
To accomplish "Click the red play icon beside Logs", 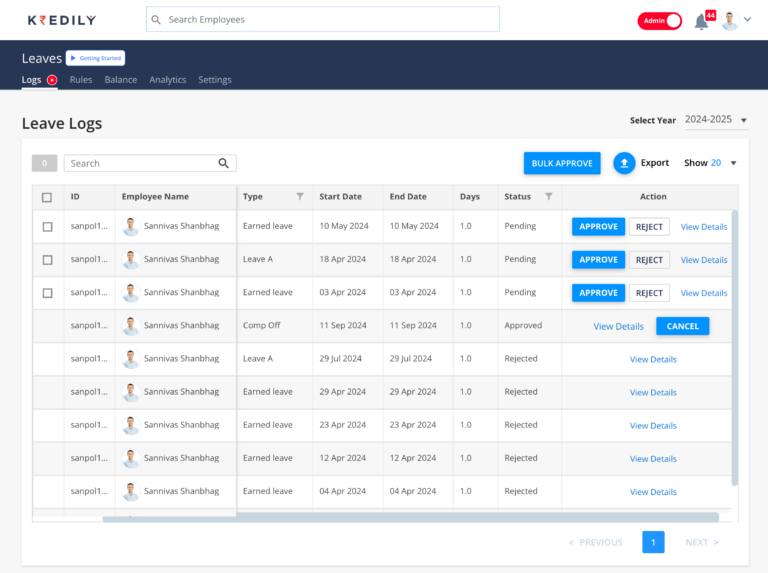I will [x=52, y=80].
